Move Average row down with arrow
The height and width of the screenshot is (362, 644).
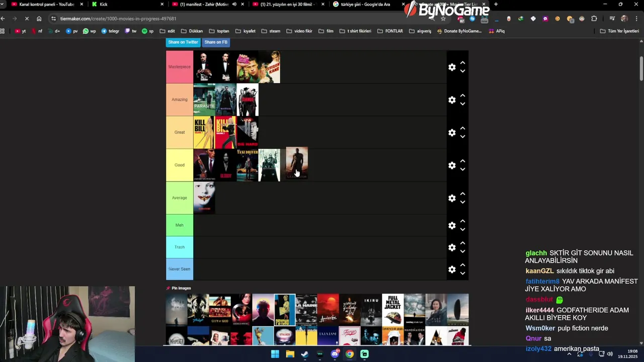point(462,202)
